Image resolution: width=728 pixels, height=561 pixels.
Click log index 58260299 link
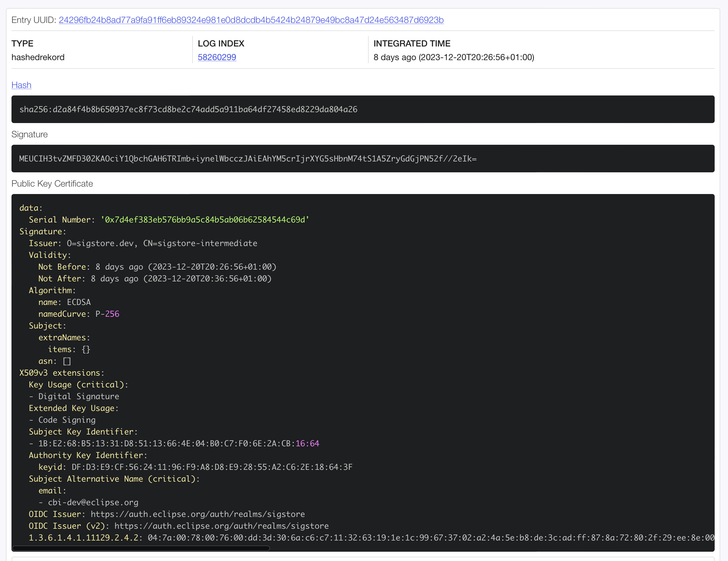coord(217,57)
